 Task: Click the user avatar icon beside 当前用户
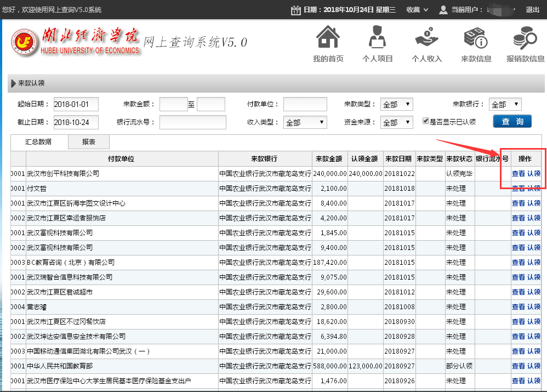tap(443, 10)
